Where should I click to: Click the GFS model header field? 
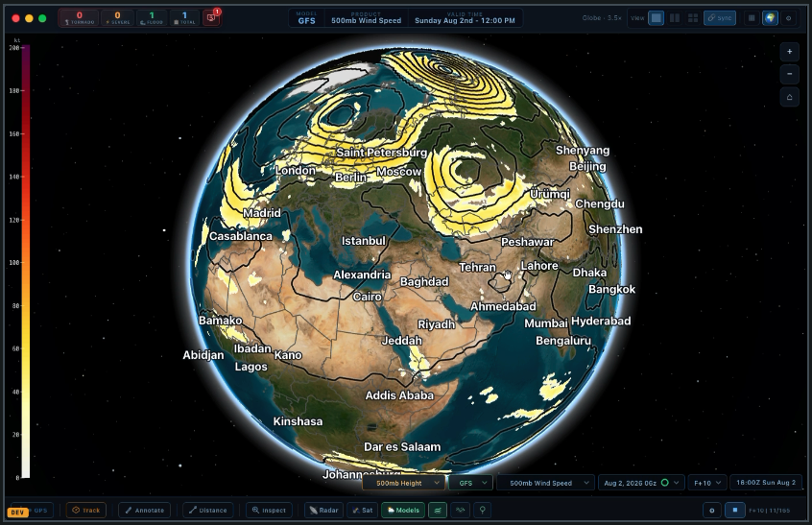click(x=306, y=18)
